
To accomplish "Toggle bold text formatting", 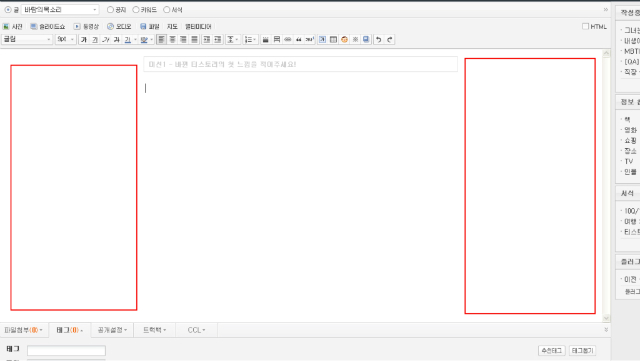I will 84,40.
